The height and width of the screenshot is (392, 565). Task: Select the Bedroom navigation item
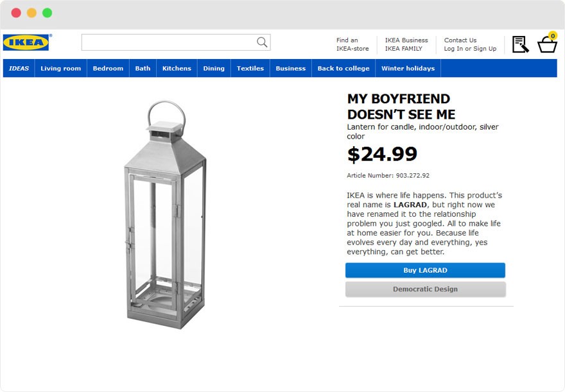pyautogui.click(x=108, y=69)
